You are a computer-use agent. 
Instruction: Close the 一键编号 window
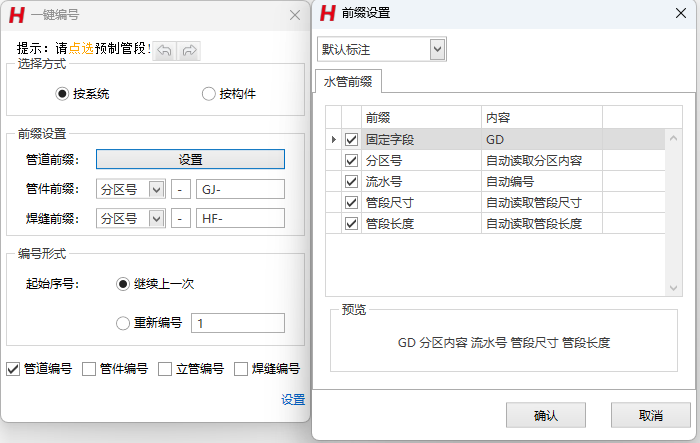294,15
